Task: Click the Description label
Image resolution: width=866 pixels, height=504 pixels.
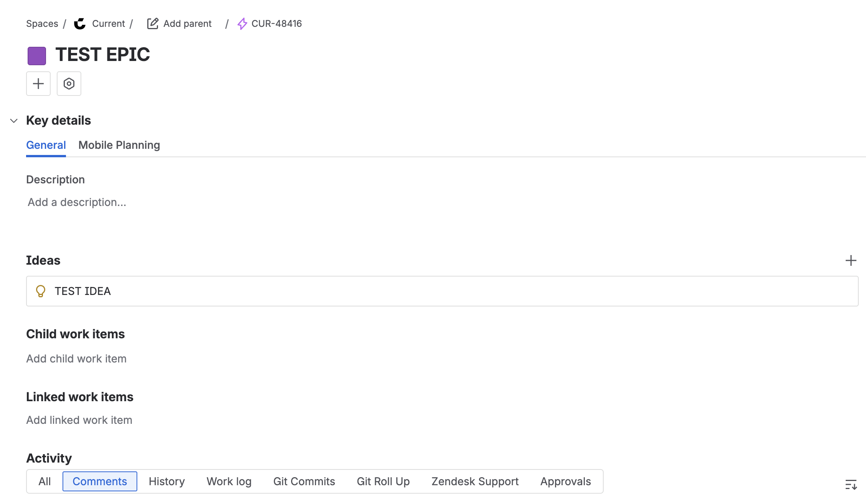Action: click(56, 180)
